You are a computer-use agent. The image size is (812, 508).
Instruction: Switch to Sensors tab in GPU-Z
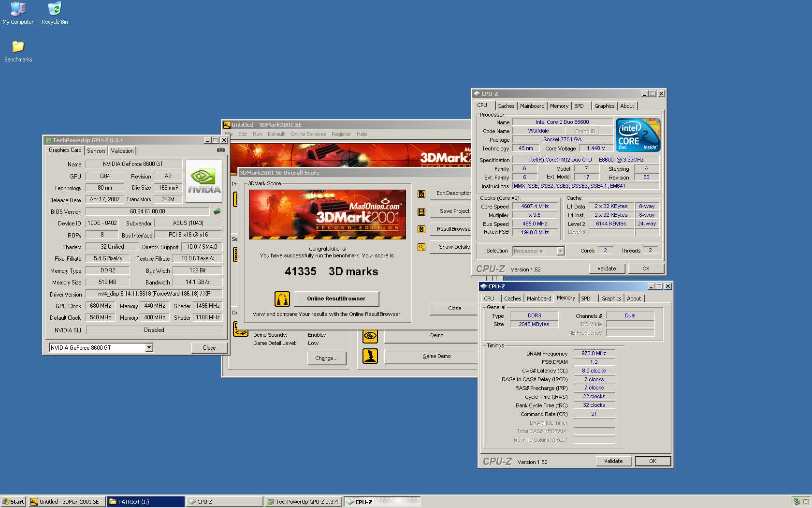[x=96, y=151]
